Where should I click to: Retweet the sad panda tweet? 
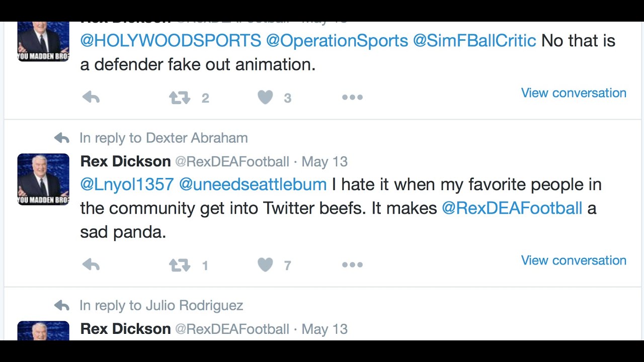point(180,265)
